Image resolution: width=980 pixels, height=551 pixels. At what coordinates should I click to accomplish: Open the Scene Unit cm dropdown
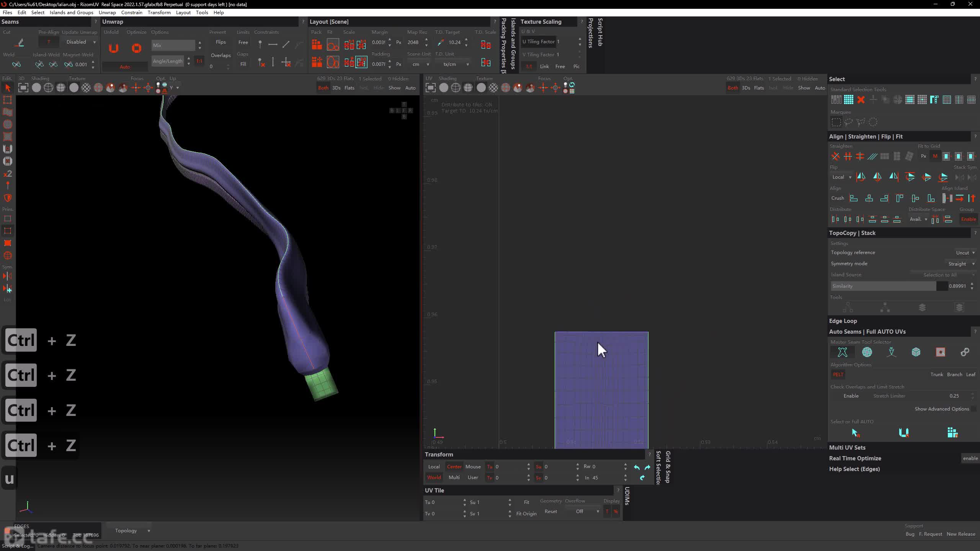[x=419, y=64]
